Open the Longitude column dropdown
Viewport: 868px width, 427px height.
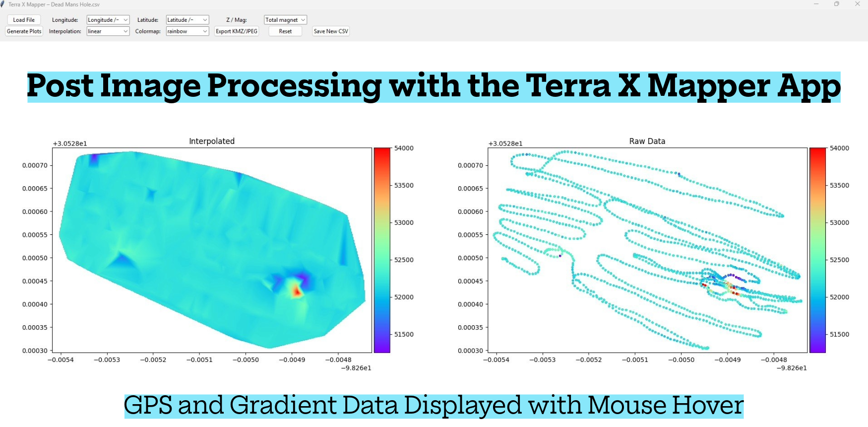point(108,20)
